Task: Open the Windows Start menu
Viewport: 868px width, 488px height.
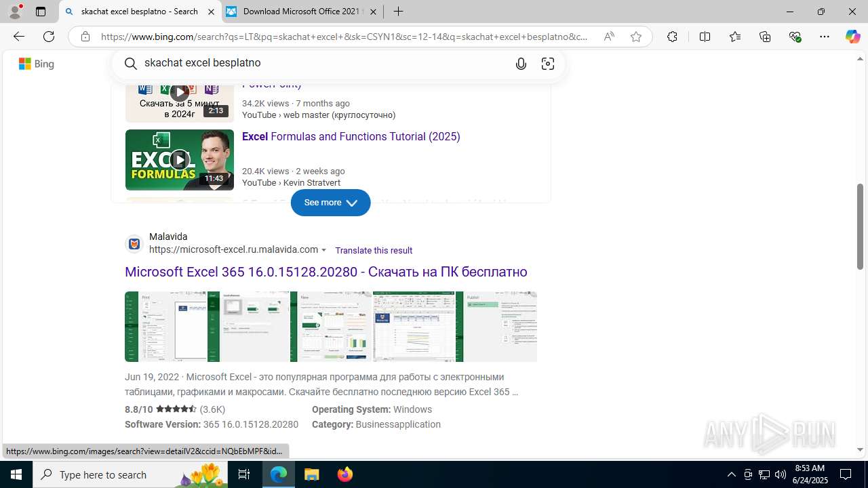Action: 16,474
